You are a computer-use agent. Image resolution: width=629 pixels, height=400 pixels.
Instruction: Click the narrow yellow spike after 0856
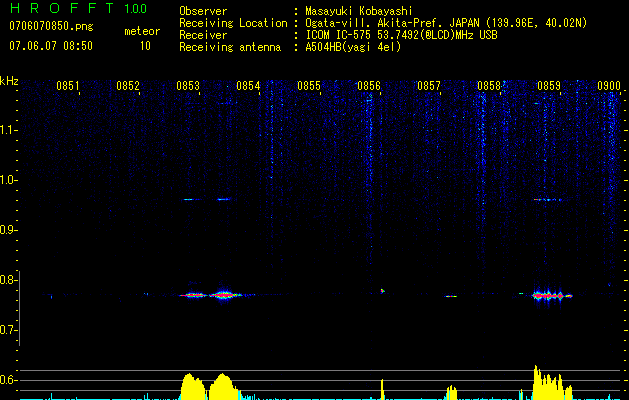pyautogui.click(x=382, y=389)
